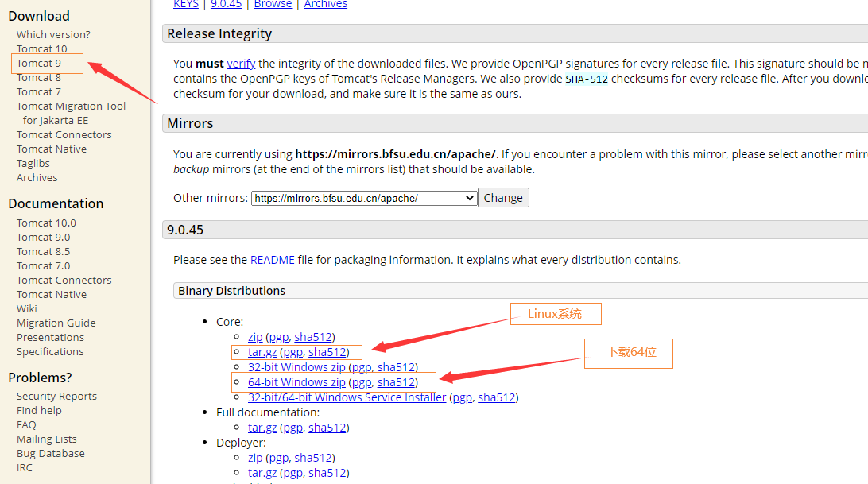The width and height of the screenshot is (868, 484).
Task: Open Security Reports page
Action: [56, 396]
